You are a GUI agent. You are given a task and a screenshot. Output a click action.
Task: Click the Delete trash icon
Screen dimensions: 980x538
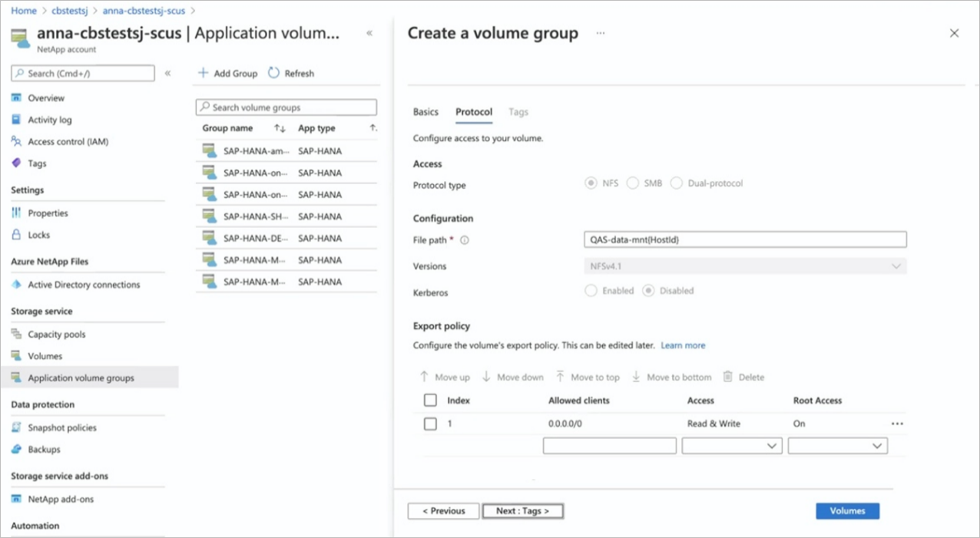[728, 377]
